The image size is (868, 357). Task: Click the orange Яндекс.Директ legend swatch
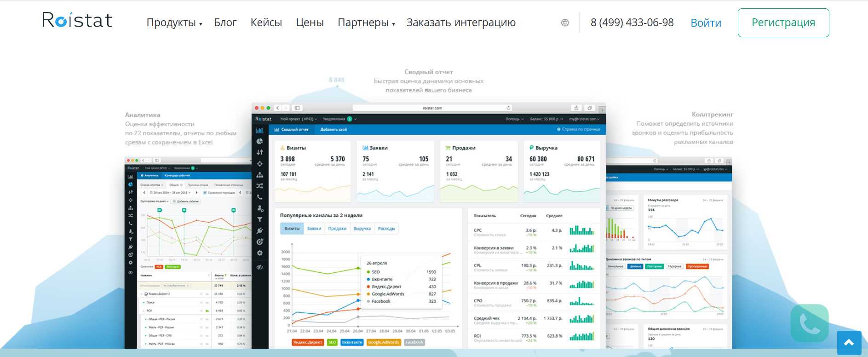coord(308,342)
